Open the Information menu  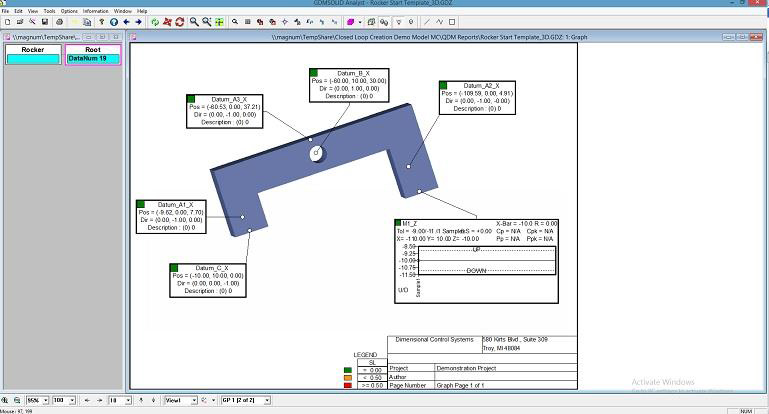click(x=96, y=10)
